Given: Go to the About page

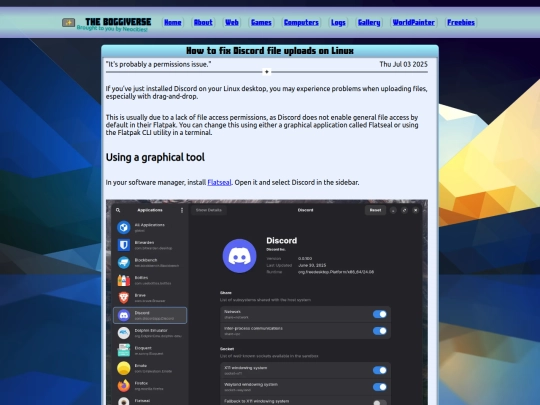Looking at the screenshot, I should [x=203, y=22].
